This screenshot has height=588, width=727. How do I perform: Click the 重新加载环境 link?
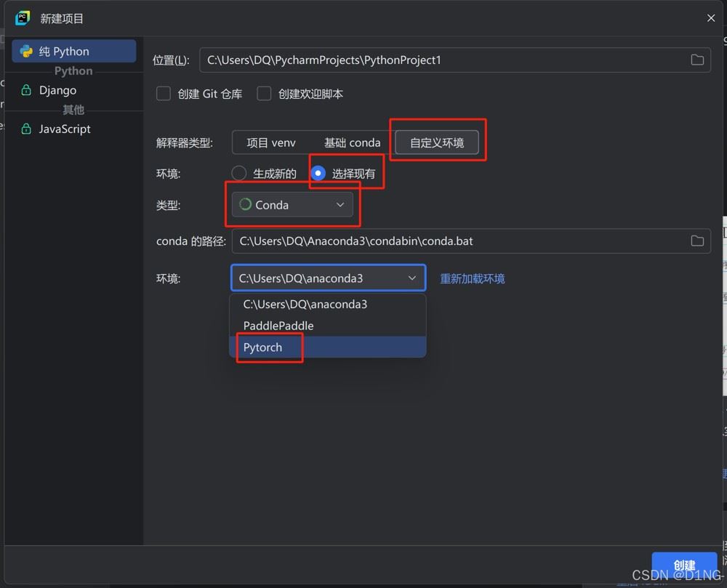(x=472, y=278)
